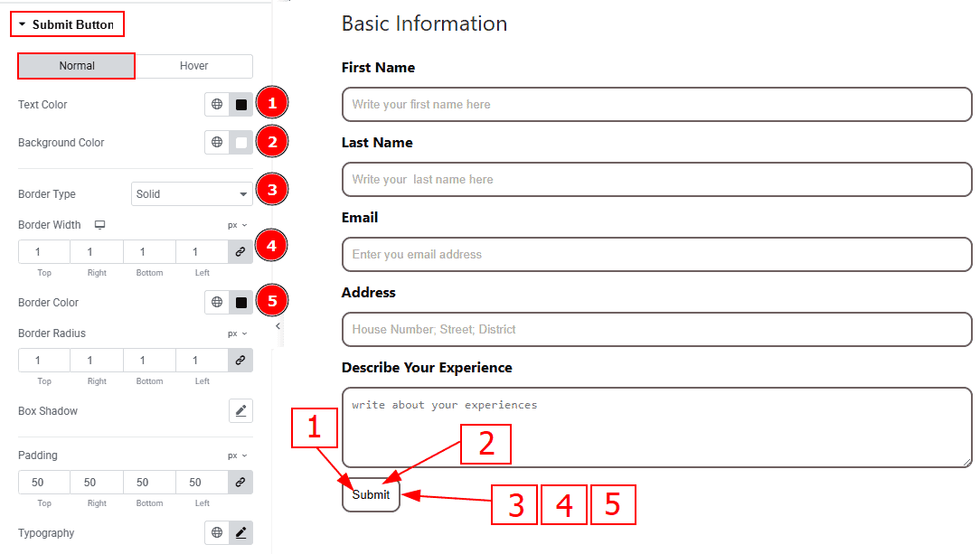Viewport: 980px width, 554px height.
Task: Click Border Radius Bottom input
Action: pos(149,361)
